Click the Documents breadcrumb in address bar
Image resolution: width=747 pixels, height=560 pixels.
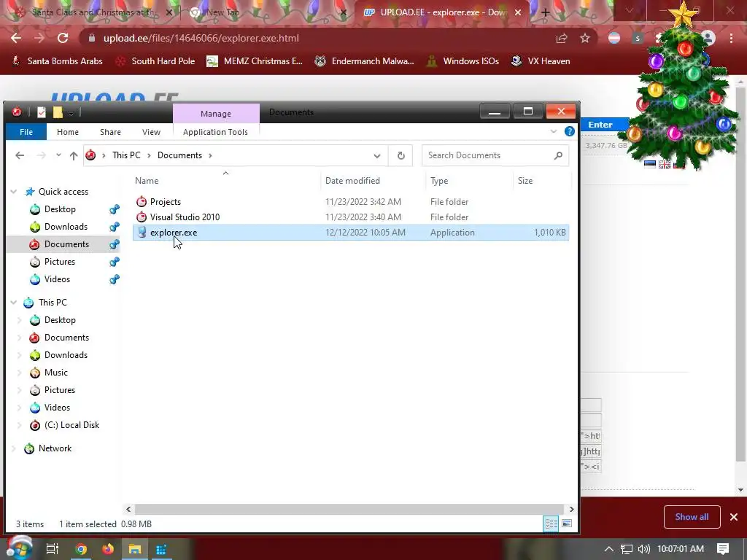coord(179,155)
